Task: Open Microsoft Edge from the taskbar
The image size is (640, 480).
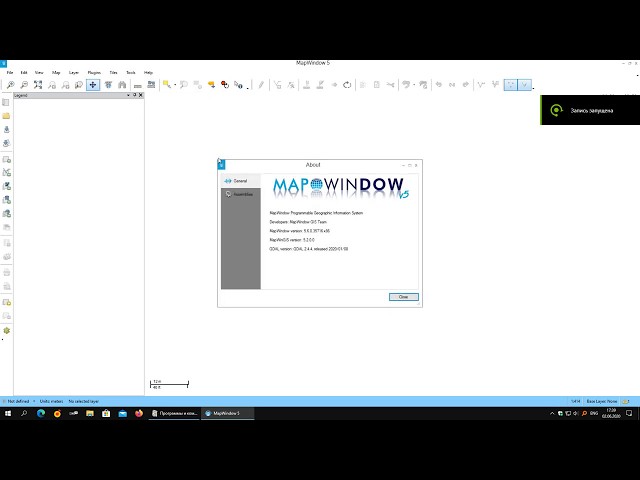Action: pos(41,413)
